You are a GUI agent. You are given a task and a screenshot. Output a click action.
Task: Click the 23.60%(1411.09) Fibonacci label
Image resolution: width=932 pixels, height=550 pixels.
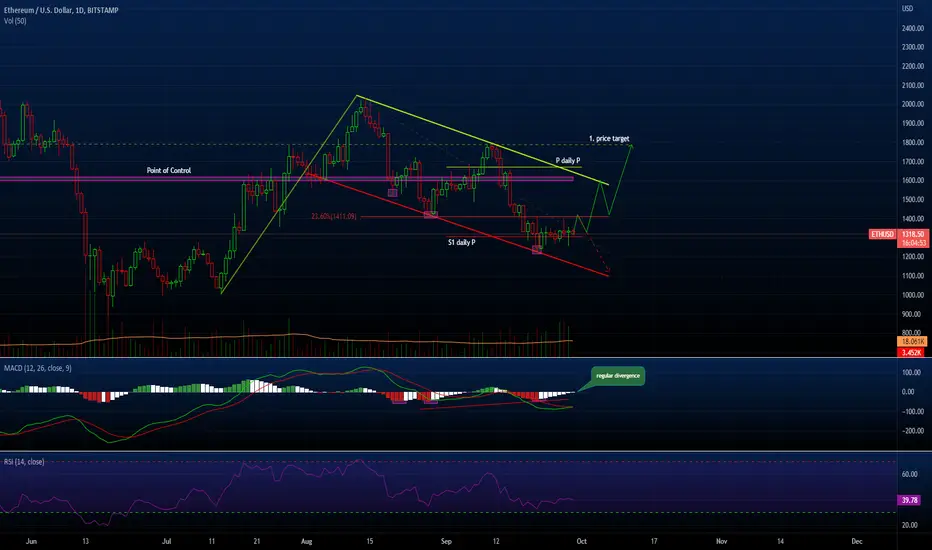[333, 216]
